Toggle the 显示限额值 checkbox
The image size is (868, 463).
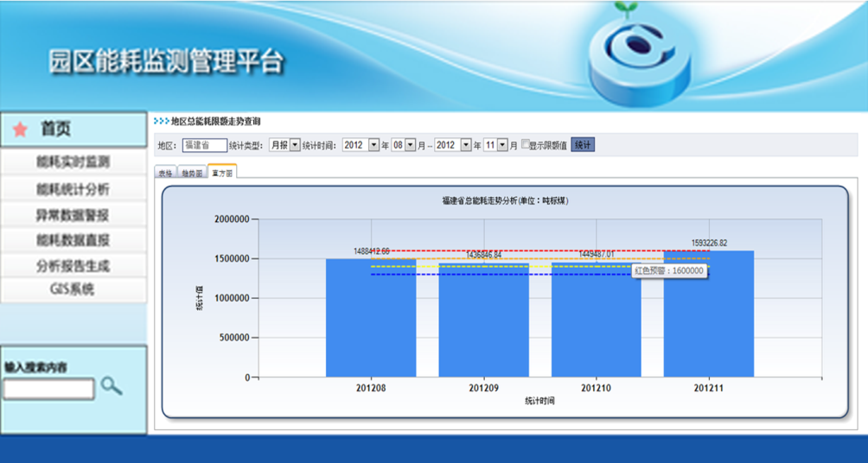tap(526, 143)
